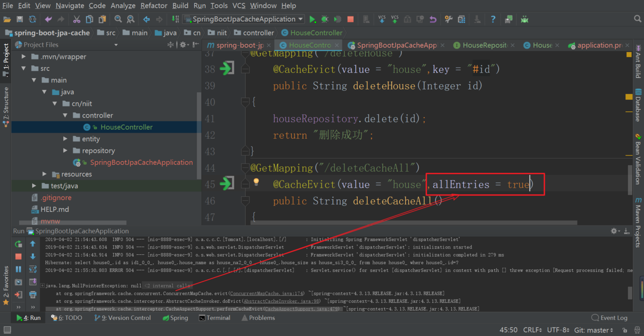The height and width of the screenshot is (336, 644).
Task: Paste from clipboard toolbar icon
Action: [102, 19]
